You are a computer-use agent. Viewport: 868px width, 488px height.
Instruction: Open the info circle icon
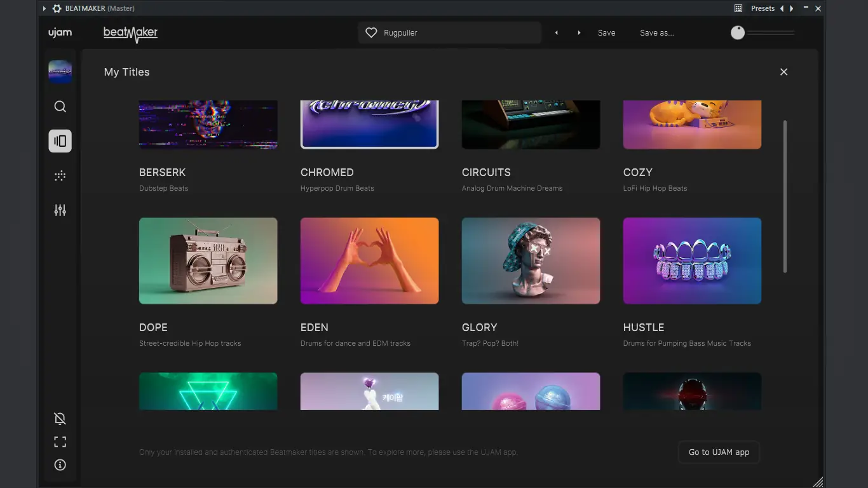coord(60,465)
